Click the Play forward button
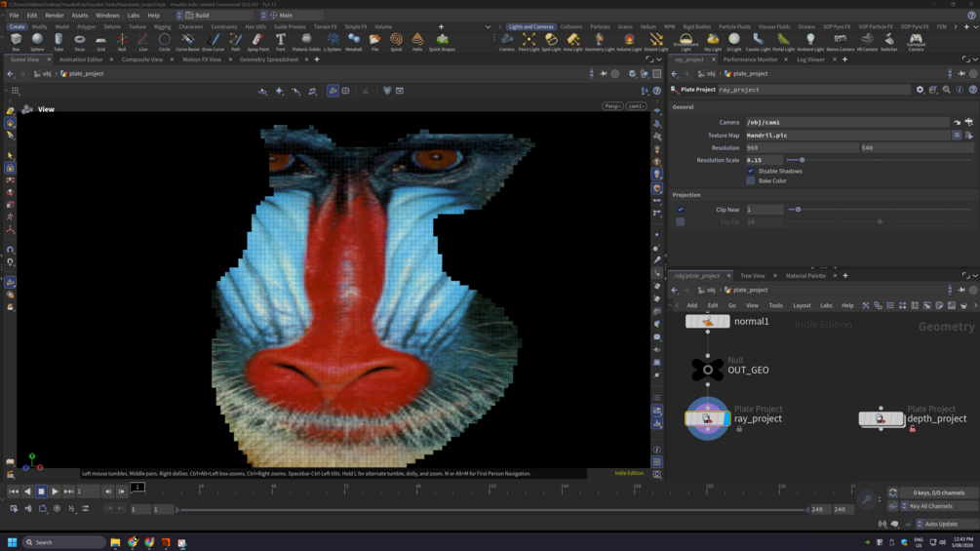This screenshot has width=980, height=551. click(x=55, y=492)
